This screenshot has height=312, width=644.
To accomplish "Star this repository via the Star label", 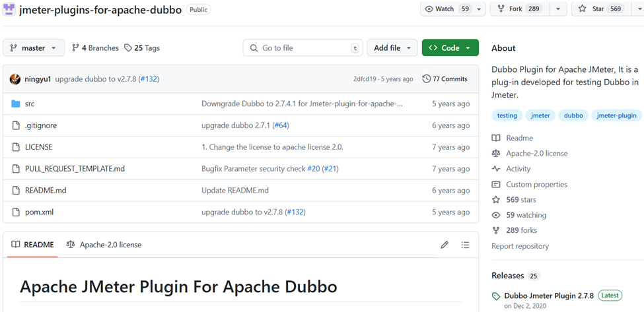I will [598, 9].
